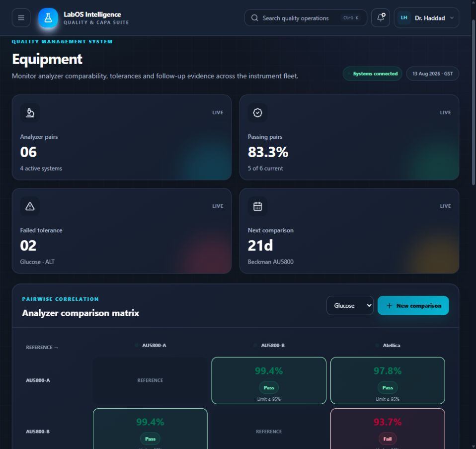Click the 'Beckman AU5800' text
The image size is (476, 449).
[x=270, y=262]
